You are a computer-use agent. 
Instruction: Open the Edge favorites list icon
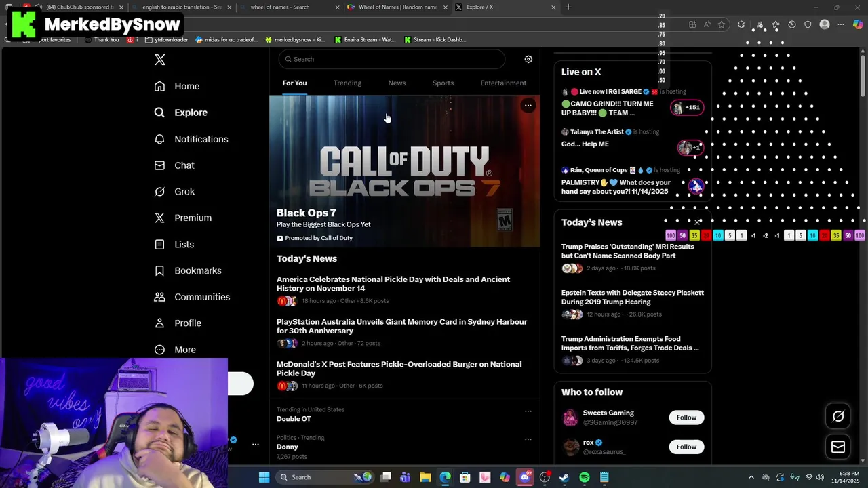(x=775, y=24)
